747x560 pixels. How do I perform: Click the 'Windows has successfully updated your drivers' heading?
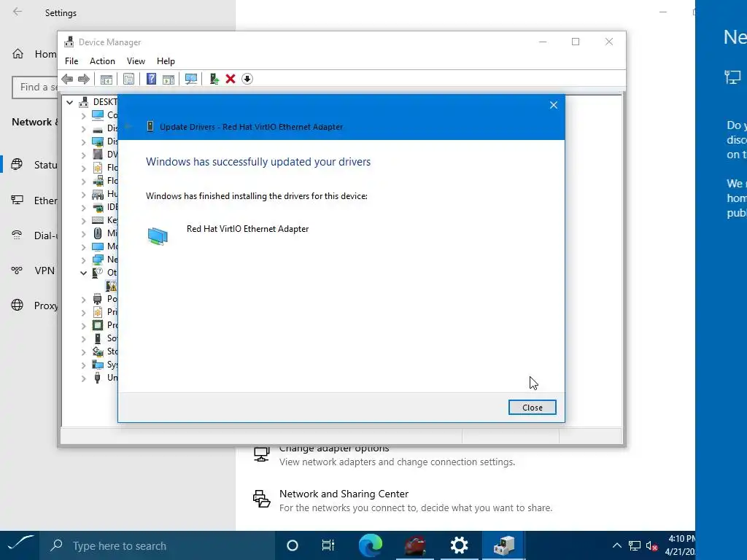258,162
